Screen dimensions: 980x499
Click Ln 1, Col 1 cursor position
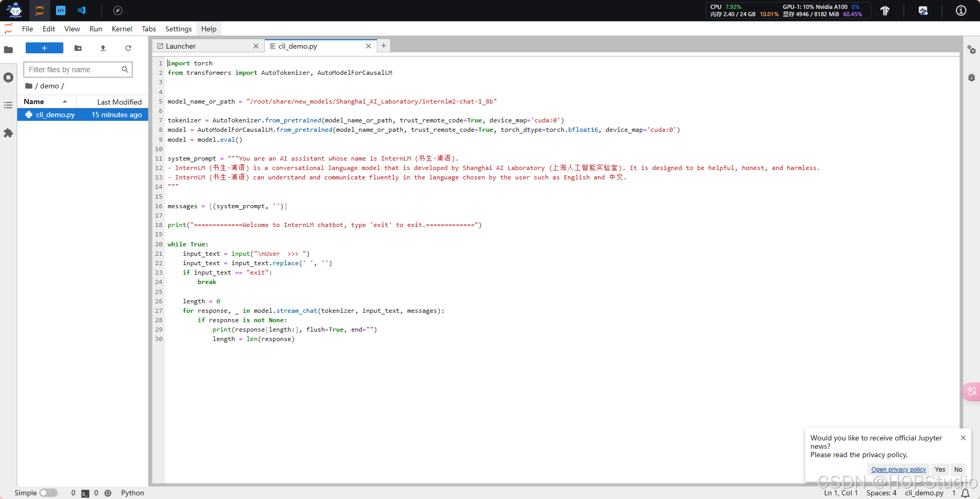click(x=841, y=493)
